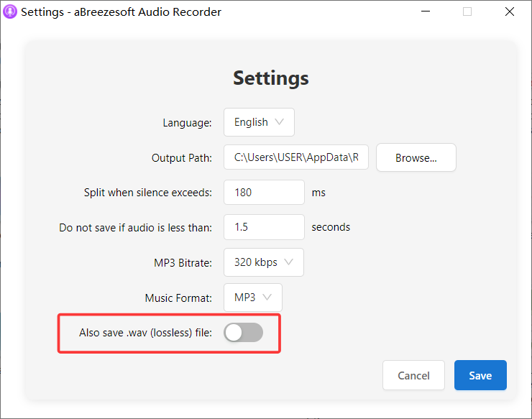Save the settings with the Save button

[480, 375]
